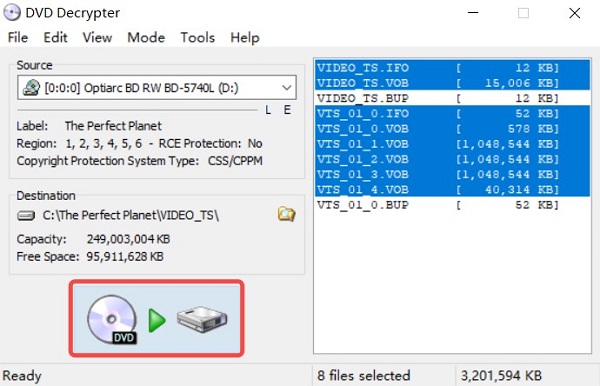Select VIDEO_TS.IFO in the file list

click(452, 68)
